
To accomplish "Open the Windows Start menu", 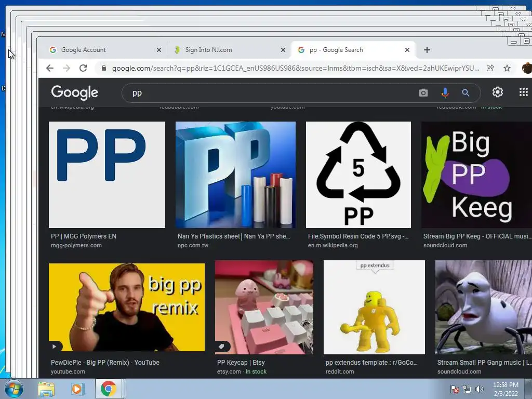I will click(x=14, y=389).
